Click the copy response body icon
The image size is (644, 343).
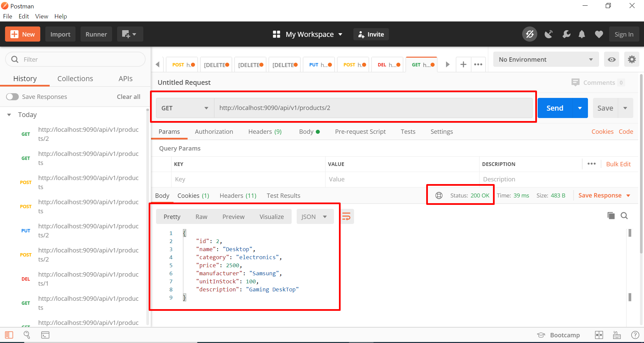611,215
